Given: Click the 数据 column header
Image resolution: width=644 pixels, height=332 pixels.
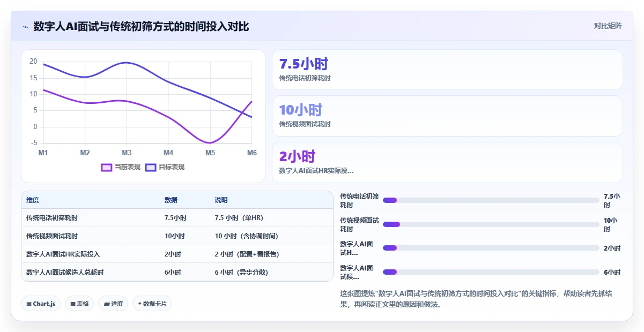Looking at the screenshot, I should 171,200.
